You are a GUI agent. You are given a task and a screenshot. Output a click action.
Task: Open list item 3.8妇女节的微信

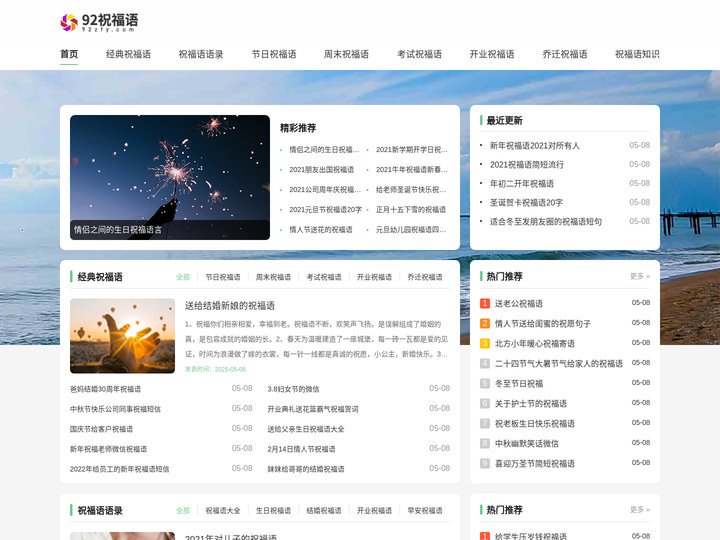(x=293, y=389)
